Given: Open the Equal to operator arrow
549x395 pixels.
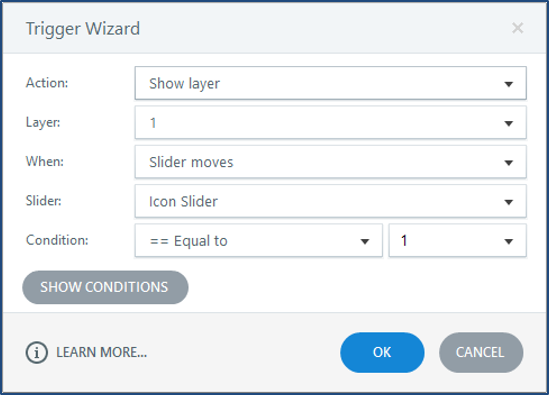Looking at the screenshot, I should pyautogui.click(x=365, y=241).
